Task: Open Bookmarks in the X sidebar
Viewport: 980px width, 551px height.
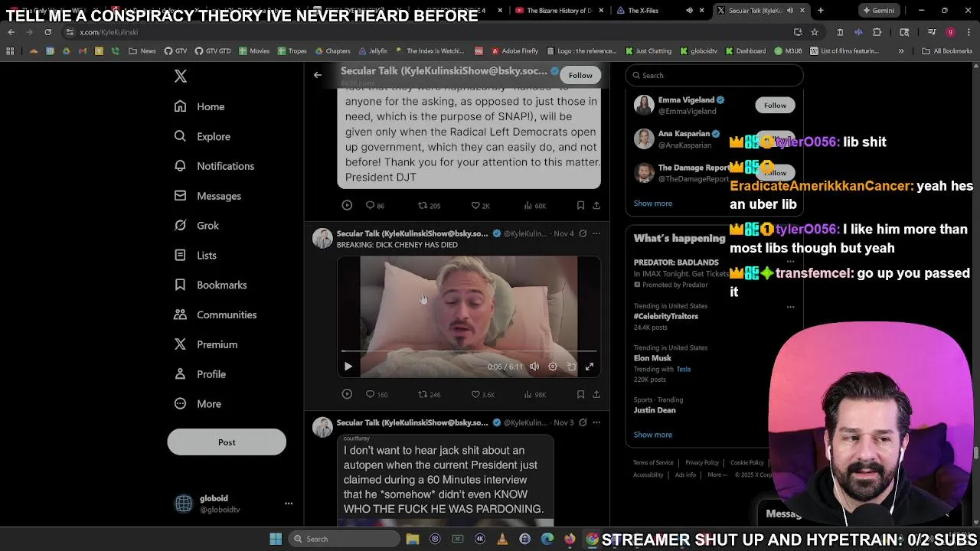Action: point(211,285)
